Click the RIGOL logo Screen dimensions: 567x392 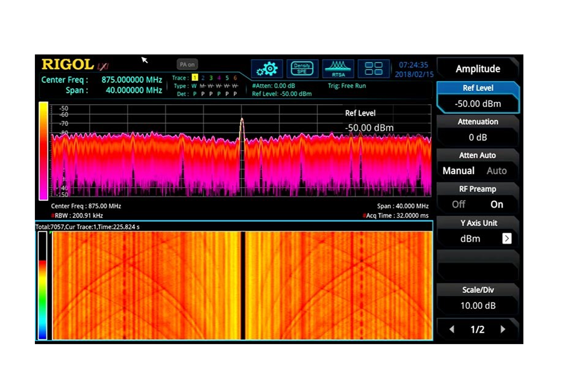point(68,65)
